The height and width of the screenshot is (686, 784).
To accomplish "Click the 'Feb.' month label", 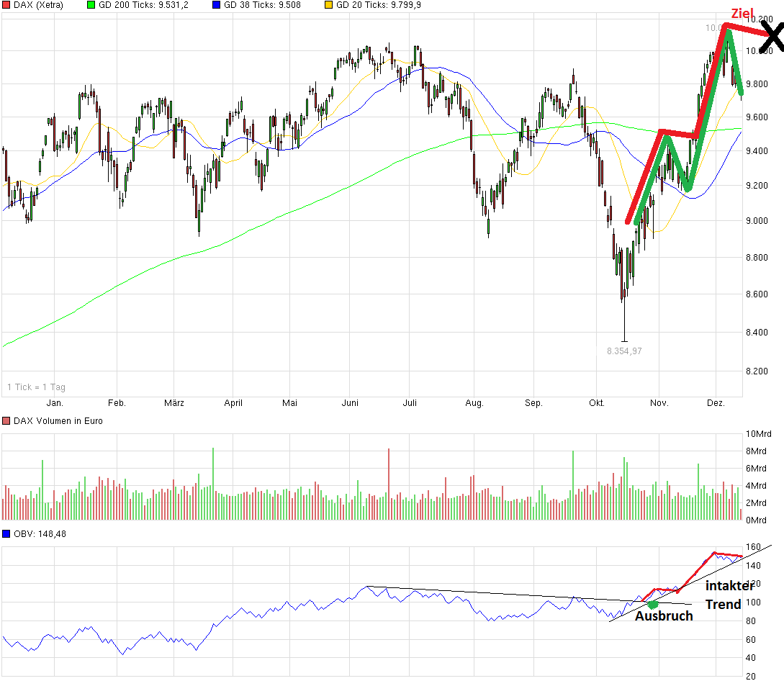I will pos(117,403).
